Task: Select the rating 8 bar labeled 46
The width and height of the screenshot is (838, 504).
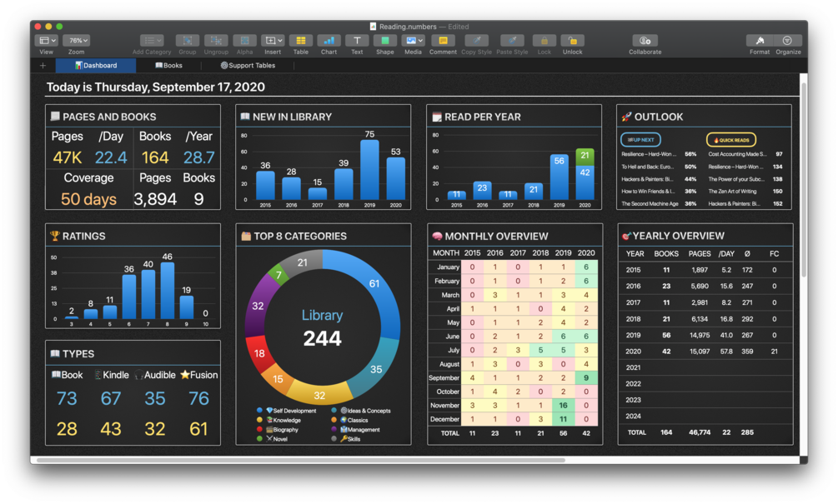Action: pyautogui.click(x=168, y=290)
